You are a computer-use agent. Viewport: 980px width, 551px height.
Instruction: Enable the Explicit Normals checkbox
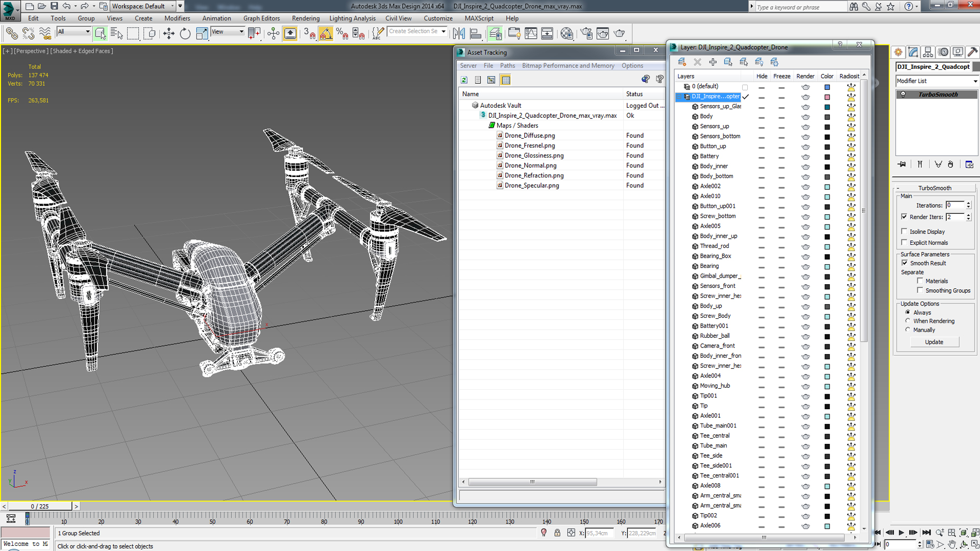(x=904, y=242)
